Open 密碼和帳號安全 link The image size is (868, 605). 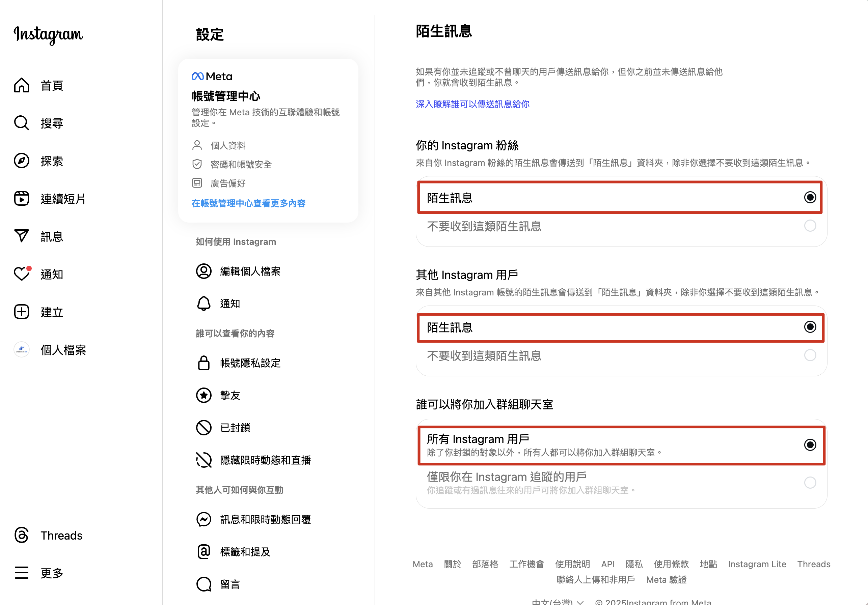[x=241, y=164]
